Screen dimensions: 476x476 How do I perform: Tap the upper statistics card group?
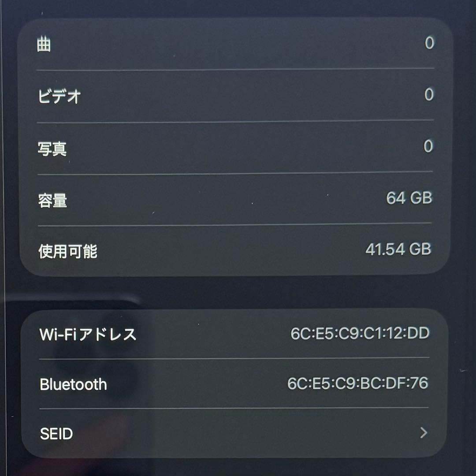(234, 145)
